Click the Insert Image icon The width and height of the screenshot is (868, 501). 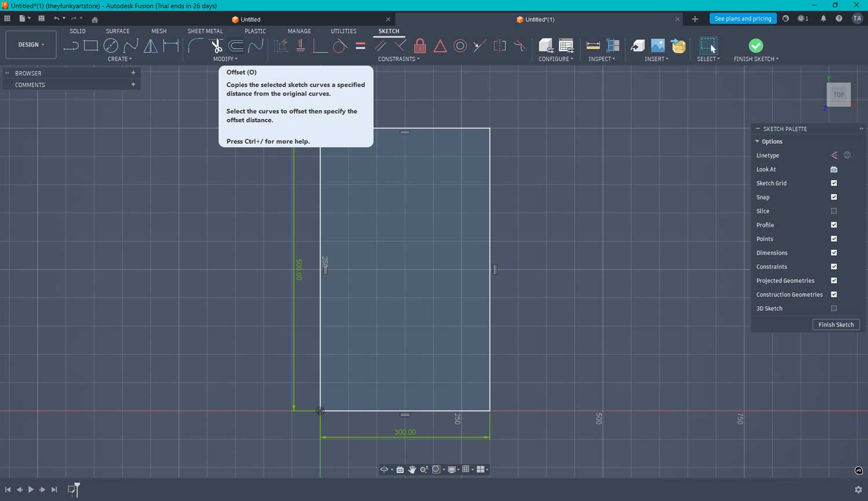click(658, 46)
